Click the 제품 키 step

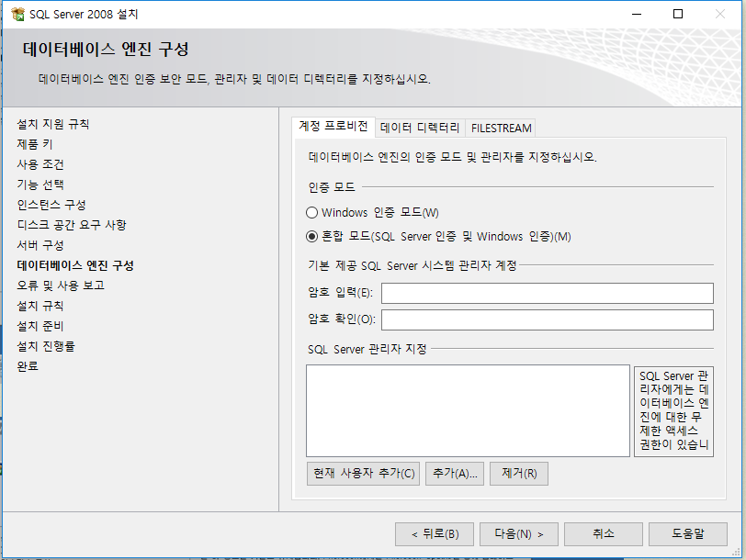pyautogui.click(x=35, y=144)
